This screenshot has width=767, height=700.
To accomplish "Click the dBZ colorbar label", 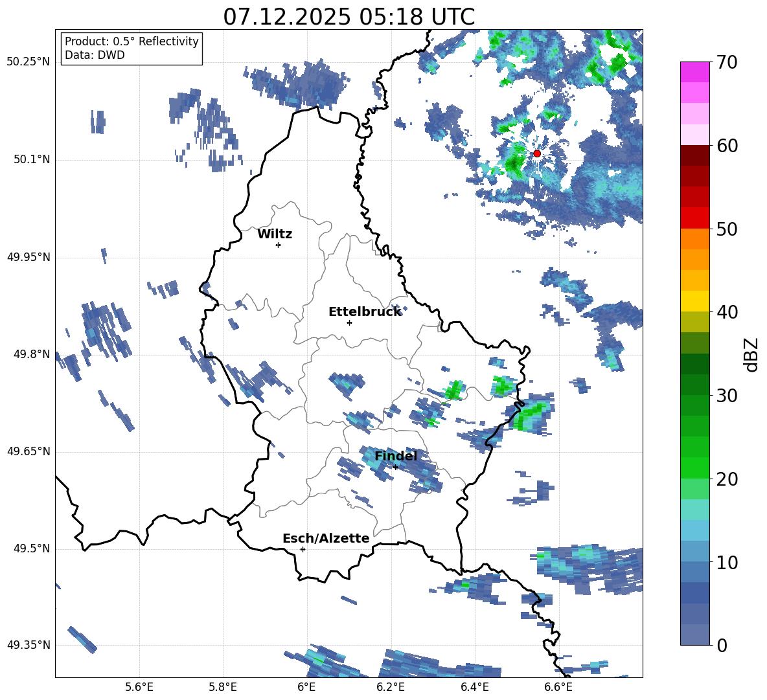I will [751, 354].
